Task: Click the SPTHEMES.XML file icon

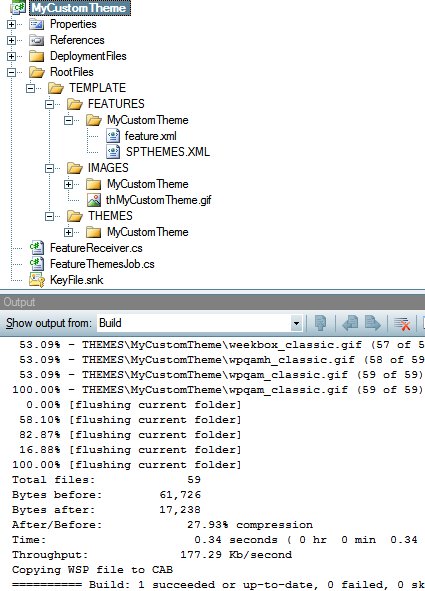Action: 113,152
